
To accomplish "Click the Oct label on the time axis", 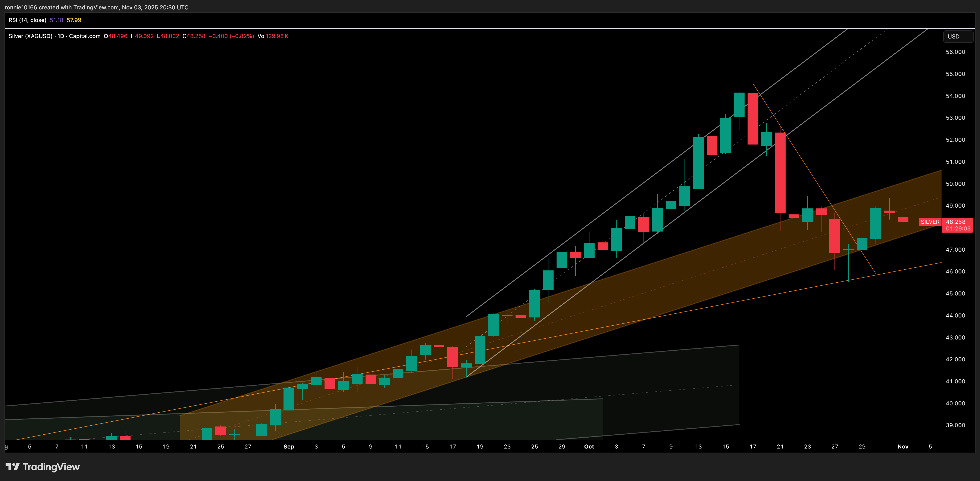I will [589, 446].
